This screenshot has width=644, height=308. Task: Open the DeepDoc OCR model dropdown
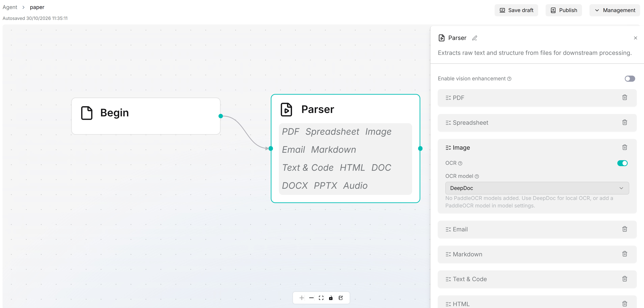(x=537, y=188)
